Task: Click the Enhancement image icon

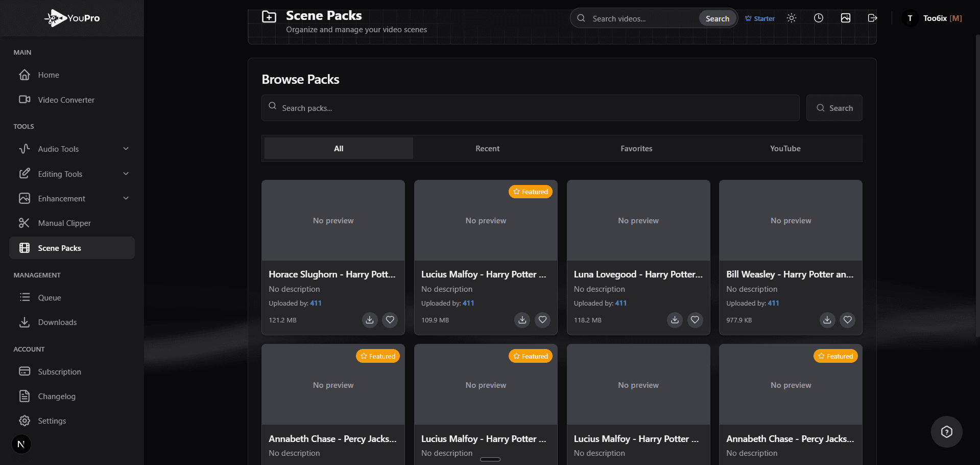Action: coord(25,198)
